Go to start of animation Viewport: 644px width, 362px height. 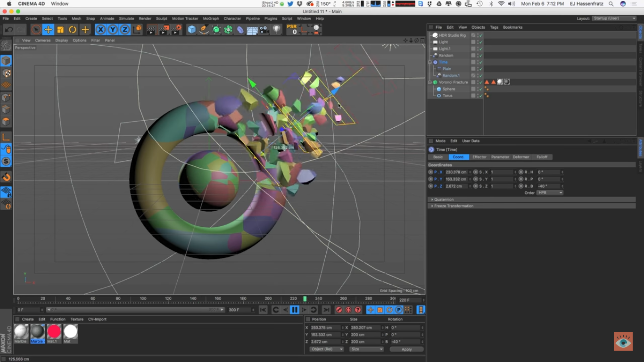pyautogui.click(x=263, y=310)
